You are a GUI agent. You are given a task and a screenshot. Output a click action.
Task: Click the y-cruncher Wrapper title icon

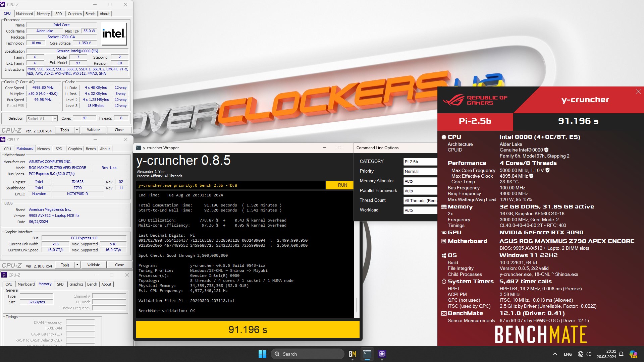point(139,148)
